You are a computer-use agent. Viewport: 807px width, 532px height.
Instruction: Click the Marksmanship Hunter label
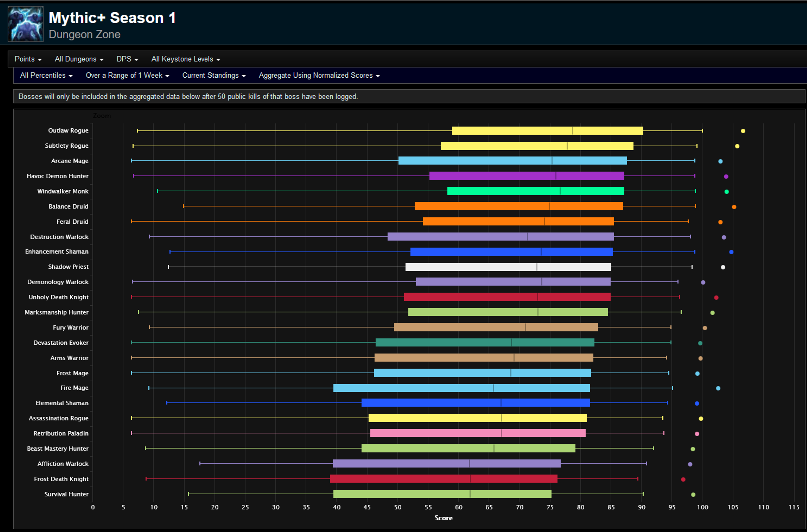tap(56, 312)
